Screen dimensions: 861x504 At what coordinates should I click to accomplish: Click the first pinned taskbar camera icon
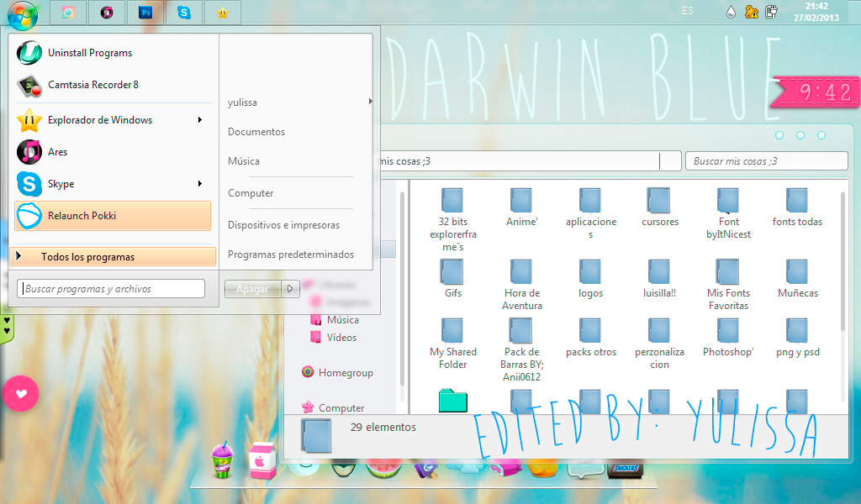pyautogui.click(x=68, y=13)
